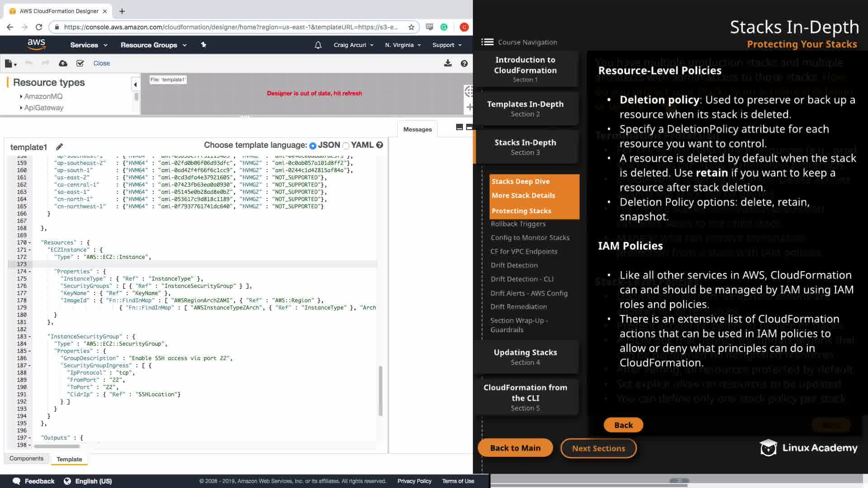This screenshot has height=488, width=868.
Task: Click the Validate template checkmark icon
Action: click(x=80, y=63)
